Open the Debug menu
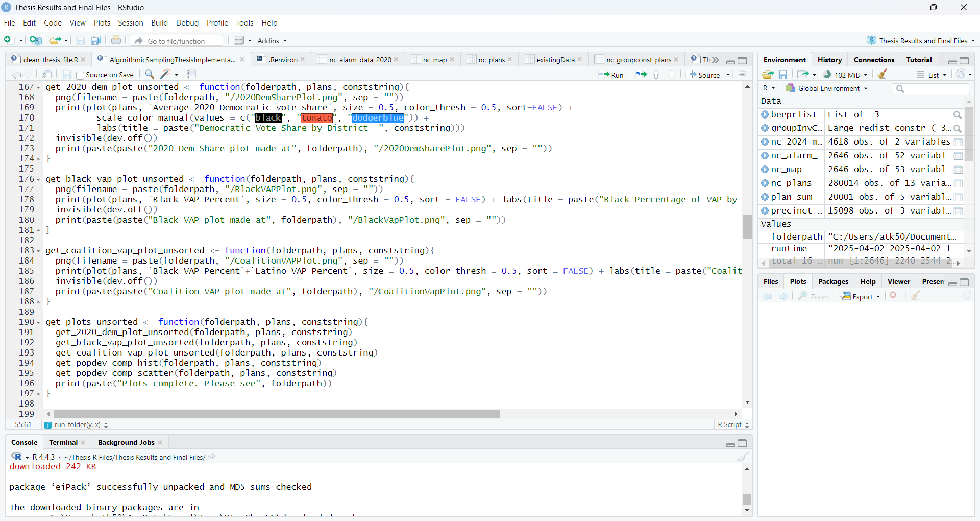Image resolution: width=980 pixels, height=521 pixels. [x=187, y=23]
